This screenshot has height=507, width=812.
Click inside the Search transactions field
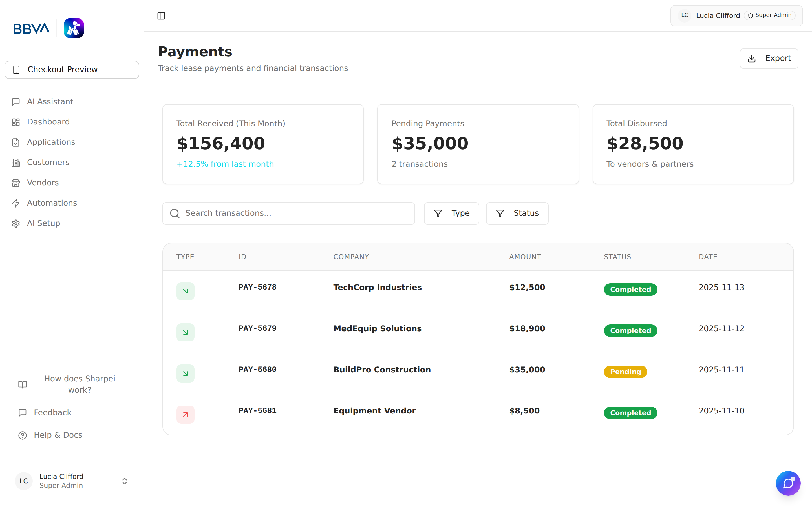(288, 213)
